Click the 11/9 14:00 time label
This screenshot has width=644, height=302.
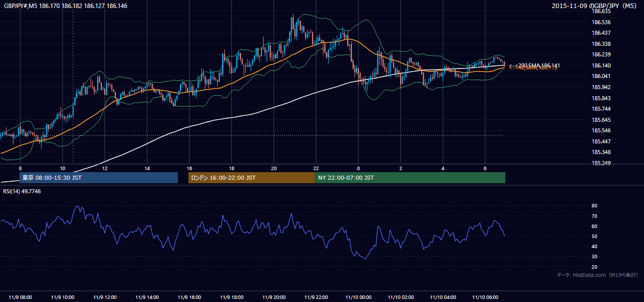click(x=147, y=297)
